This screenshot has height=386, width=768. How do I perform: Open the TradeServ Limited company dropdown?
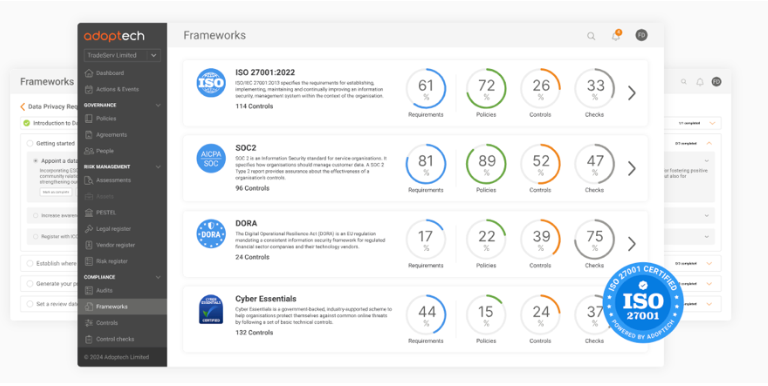(122, 55)
